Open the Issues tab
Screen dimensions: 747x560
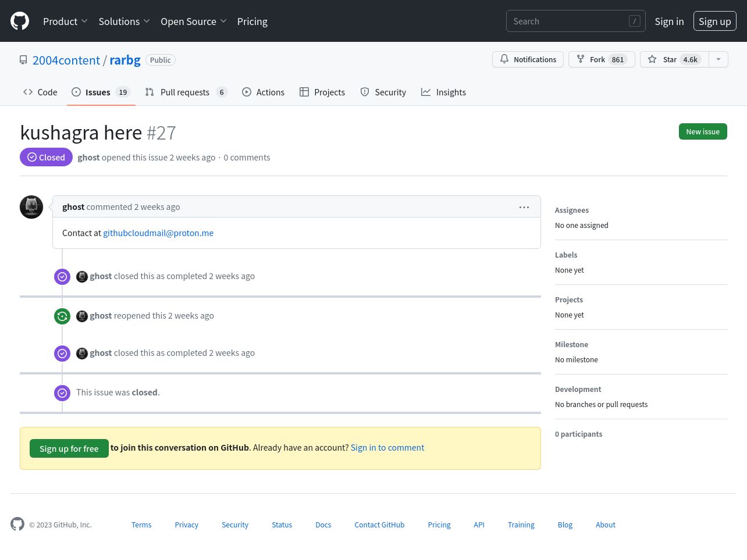(101, 92)
